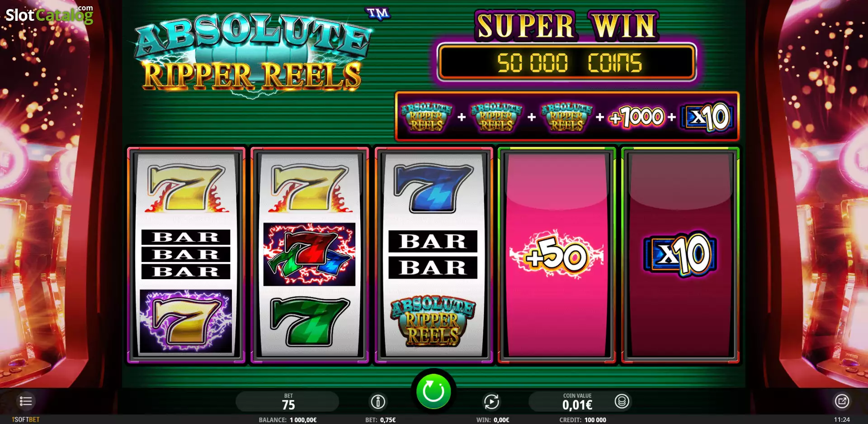Image resolution: width=868 pixels, height=424 pixels.
Task: Click the purple lightning 7 symbol
Action: point(186,321)
